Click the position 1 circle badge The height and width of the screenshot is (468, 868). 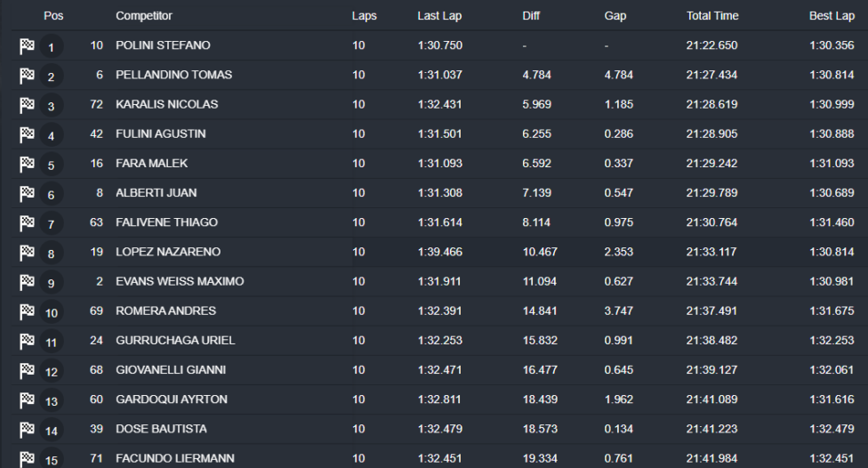(51, 46)
